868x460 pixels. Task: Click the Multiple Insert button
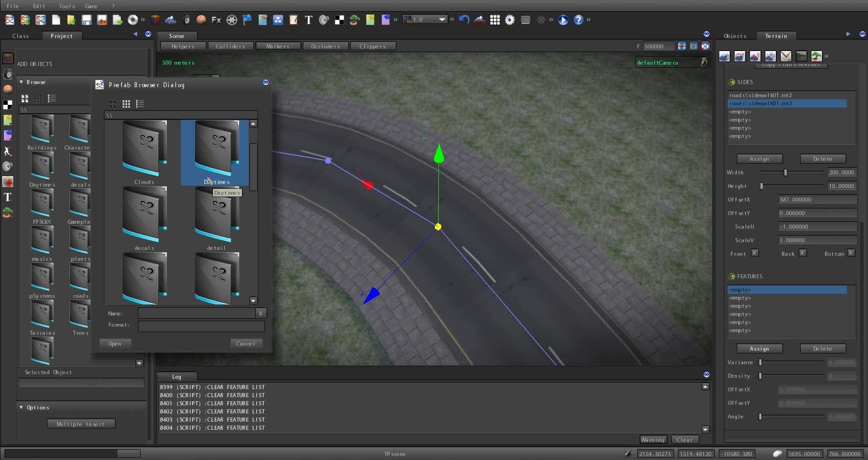pyautogui.click(x=81, y=424)
